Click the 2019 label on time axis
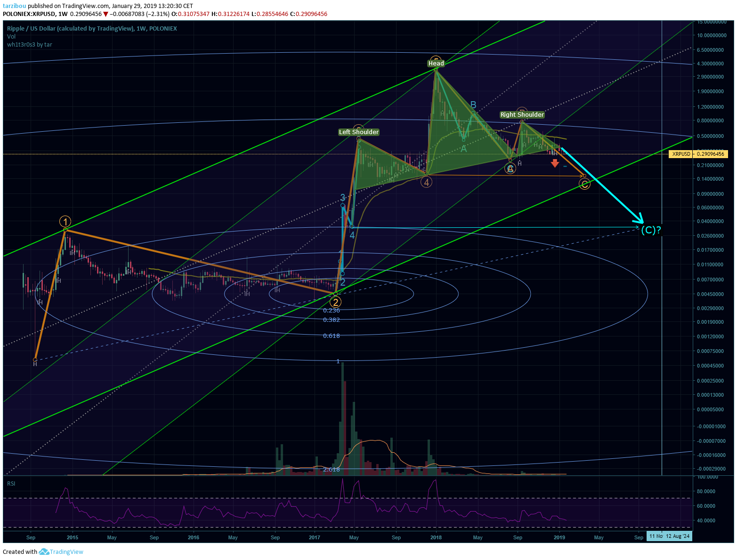Image resolution: width=737 pixels, height=560 pixels. click(559, 537)
